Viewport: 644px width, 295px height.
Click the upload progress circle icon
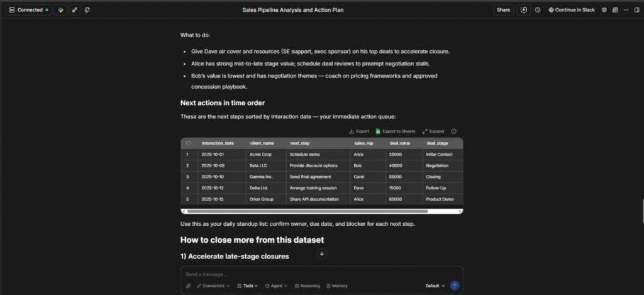click(x=523, y=10)
